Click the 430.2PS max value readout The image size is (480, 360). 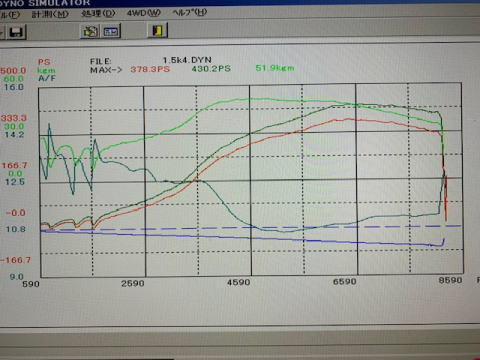pyautogui.click(x=211, y=69)
